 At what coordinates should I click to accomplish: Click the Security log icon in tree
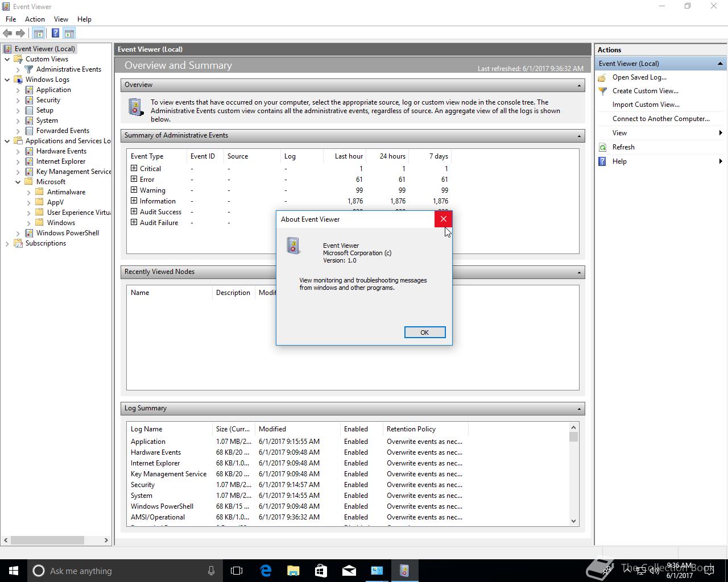pyautogui.click(x=29, y=100)
